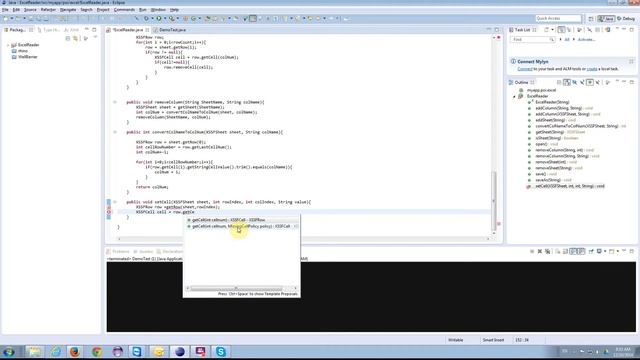The height and width of the screenshot is (360, 640).
Task: Click Activate in the Task List
Action: tap(586, 40)
